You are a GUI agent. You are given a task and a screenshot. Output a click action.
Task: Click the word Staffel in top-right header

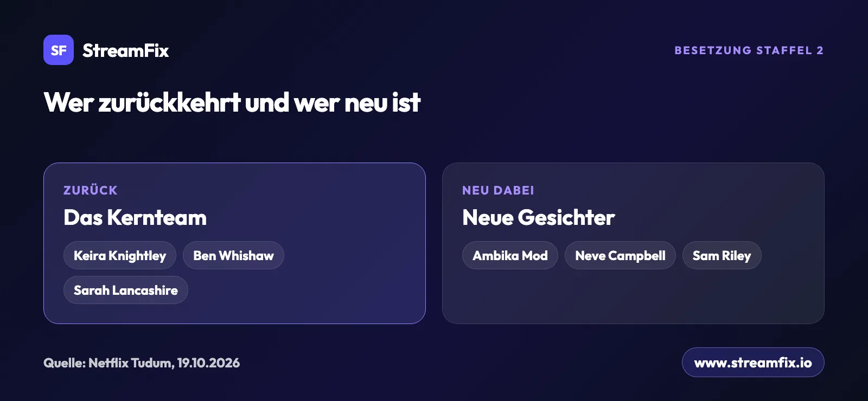[x=784, y=50]
